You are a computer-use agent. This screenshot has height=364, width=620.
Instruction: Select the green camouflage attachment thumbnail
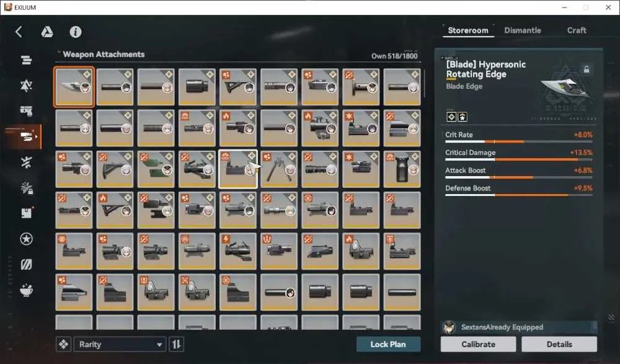coord(156,169)
